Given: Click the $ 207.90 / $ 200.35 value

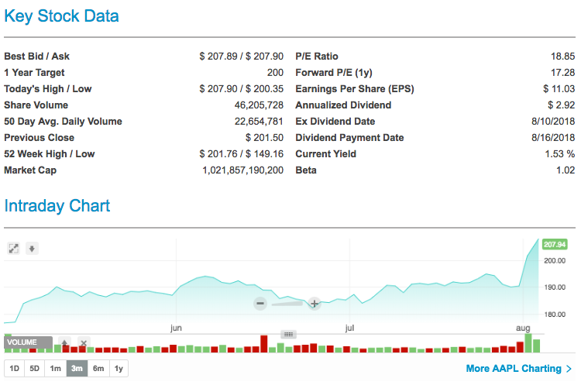Looking at the screenshot, I should [x=241, y=89].
